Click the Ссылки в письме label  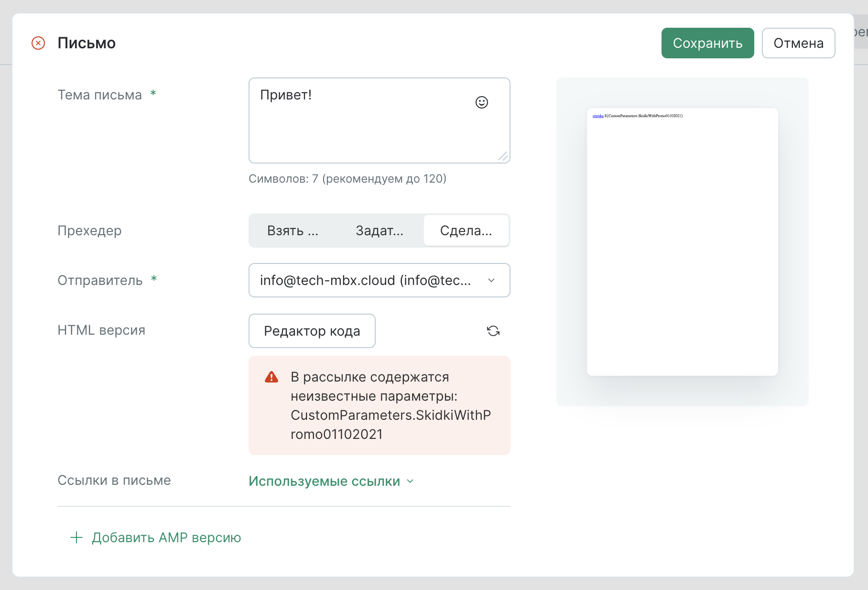point(114,480)
